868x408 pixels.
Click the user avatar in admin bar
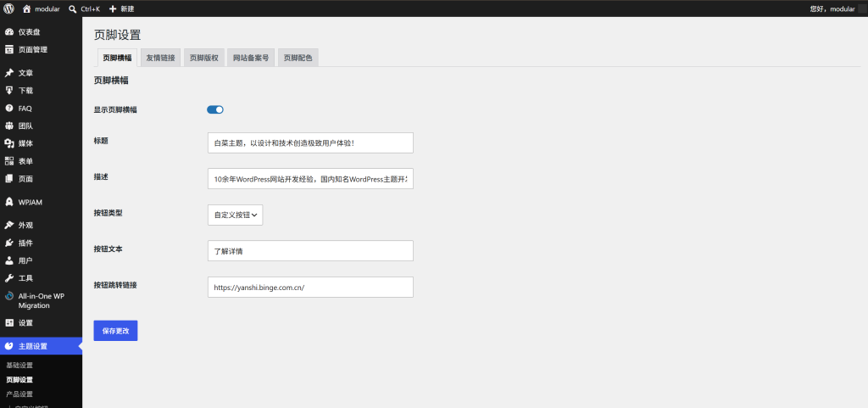[x=862, y=8]
